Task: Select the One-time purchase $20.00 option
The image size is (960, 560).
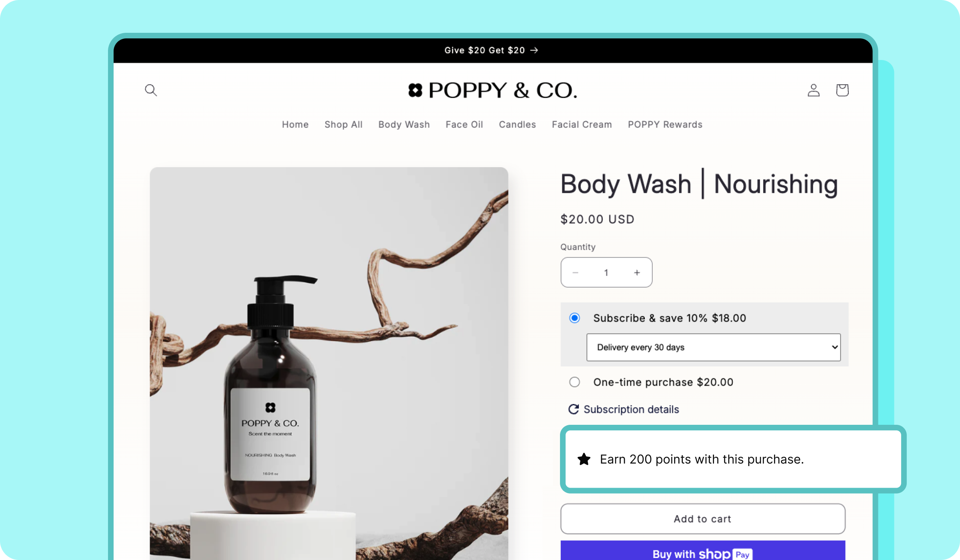Action: (574, 382)
